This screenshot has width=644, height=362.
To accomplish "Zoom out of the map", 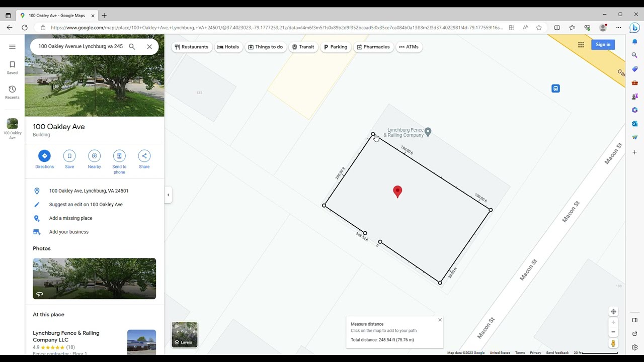I will pos(613,332).
